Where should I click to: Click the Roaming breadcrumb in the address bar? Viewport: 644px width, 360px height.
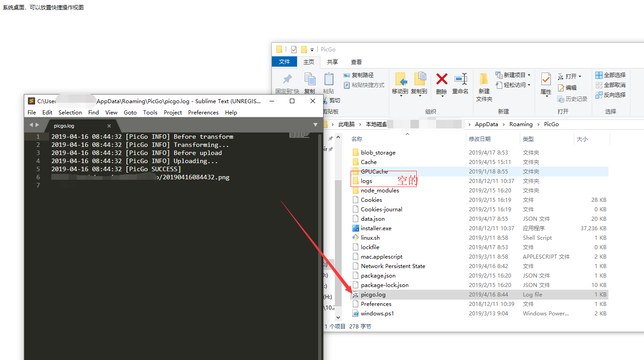521,124
